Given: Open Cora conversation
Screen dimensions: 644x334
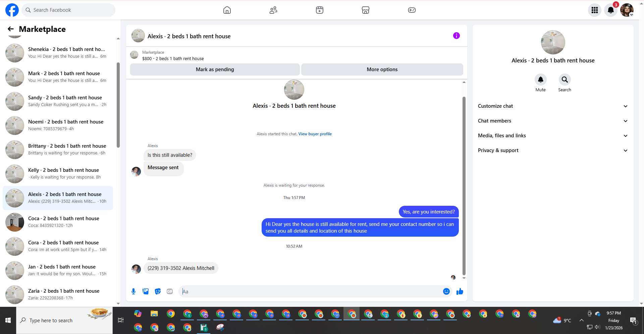Looking at the screenshot, I should coord(58,246).
